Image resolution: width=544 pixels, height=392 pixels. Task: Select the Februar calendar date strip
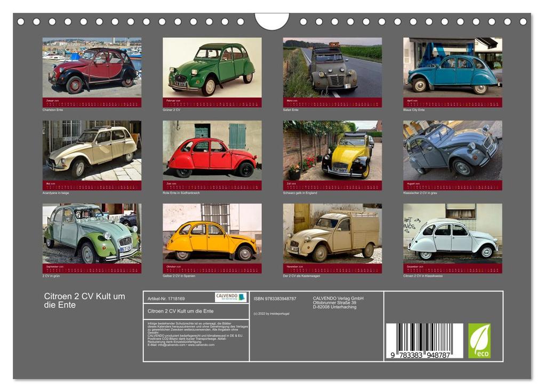(212, 102)
